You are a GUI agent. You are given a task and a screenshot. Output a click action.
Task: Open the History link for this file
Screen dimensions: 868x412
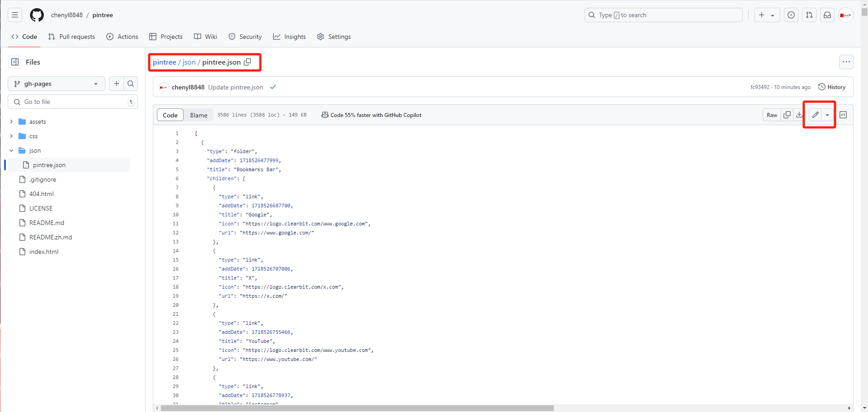[x=832, y=87]
